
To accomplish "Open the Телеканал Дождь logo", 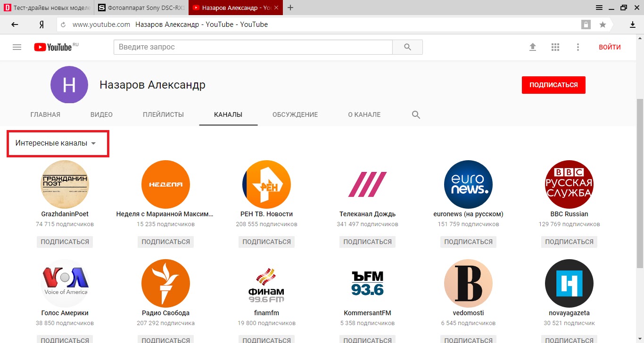I will 367,184.
